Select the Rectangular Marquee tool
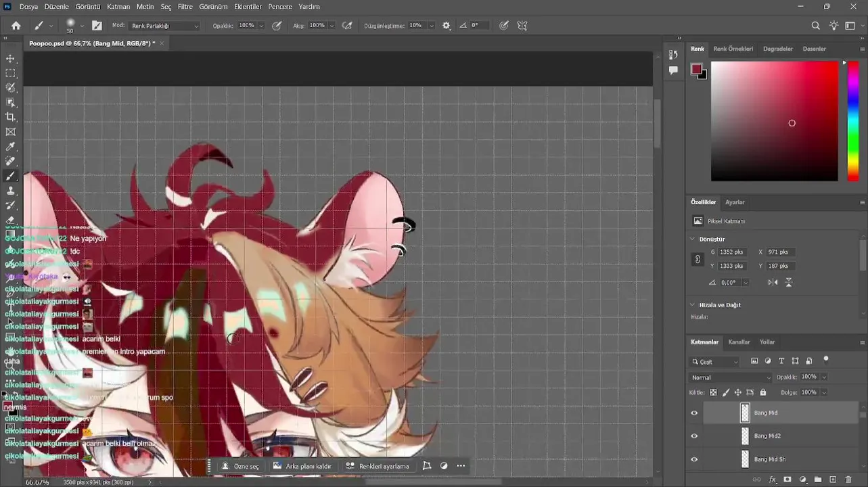 [10, 73]
